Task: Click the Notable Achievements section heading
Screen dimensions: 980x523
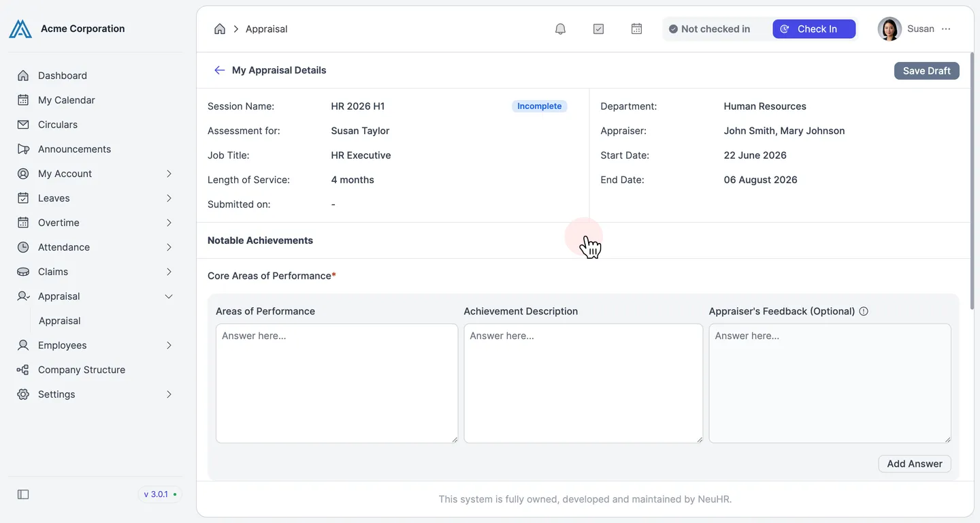Action: pyautogui.click(x=260, y=240)
